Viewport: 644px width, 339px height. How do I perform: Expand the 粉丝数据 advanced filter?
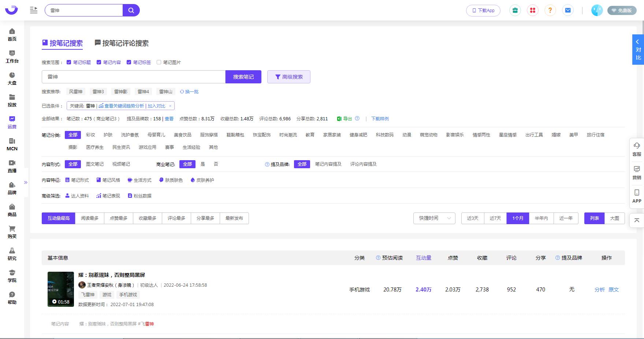(x=139, y=196)
